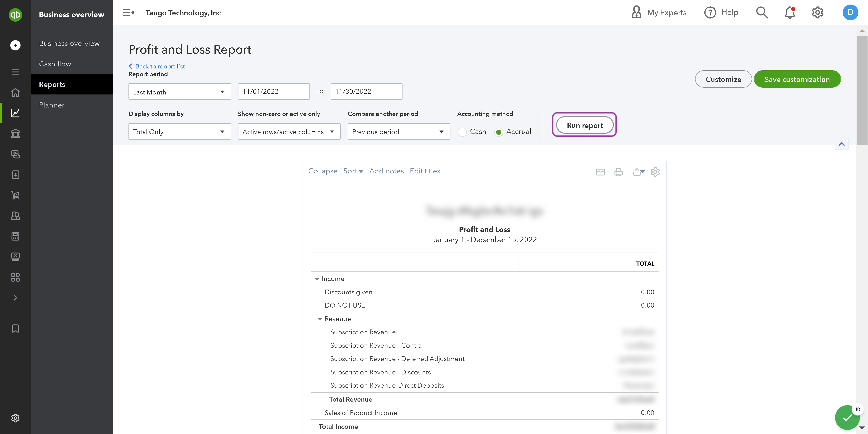
Task: Open the notifications bell icon
Action: tap(790, 13)
